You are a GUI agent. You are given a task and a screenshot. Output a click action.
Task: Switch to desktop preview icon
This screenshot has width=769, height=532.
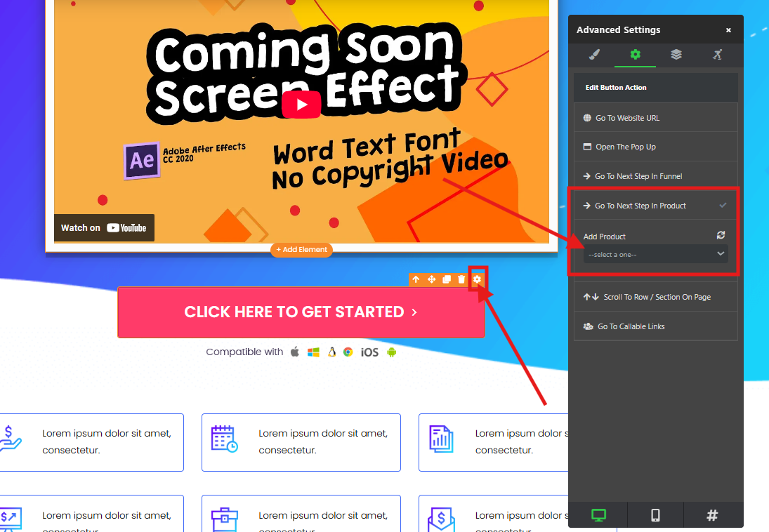click(598, 515)
